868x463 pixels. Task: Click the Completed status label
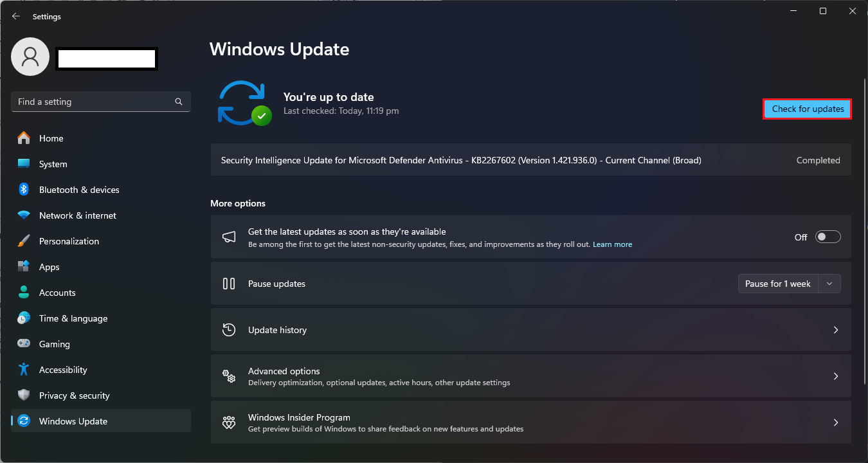(x=818, y=160)
